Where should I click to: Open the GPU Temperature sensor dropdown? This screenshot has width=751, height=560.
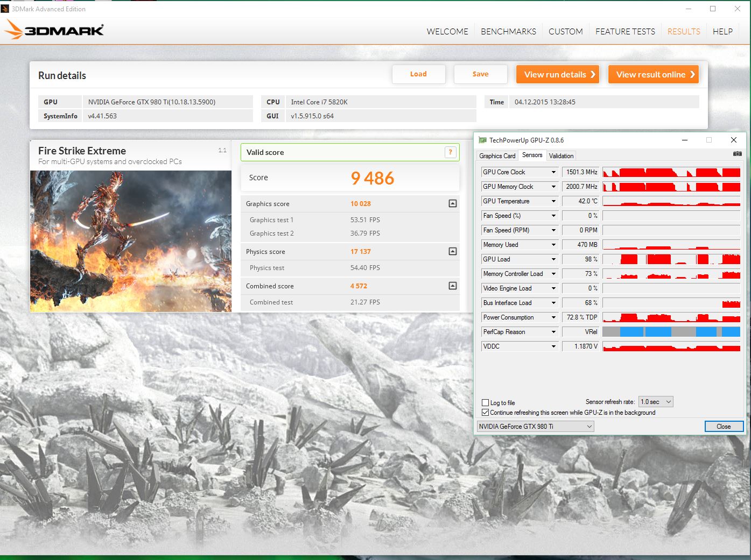click(x=553, y=201)
